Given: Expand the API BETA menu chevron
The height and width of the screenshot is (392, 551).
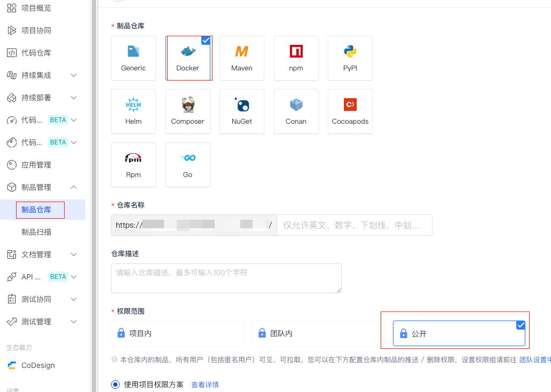Looking at the screenshot, I should (x=74, y=277).
